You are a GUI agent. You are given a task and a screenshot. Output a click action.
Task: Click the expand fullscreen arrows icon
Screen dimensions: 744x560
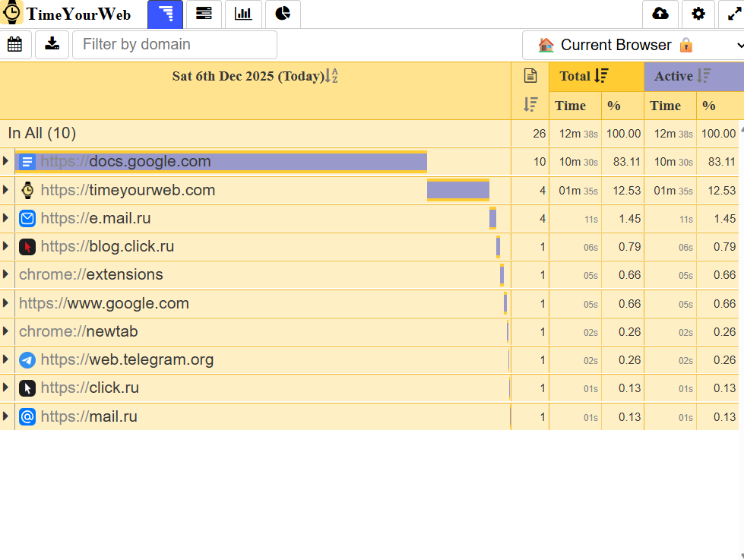[733, 14]
